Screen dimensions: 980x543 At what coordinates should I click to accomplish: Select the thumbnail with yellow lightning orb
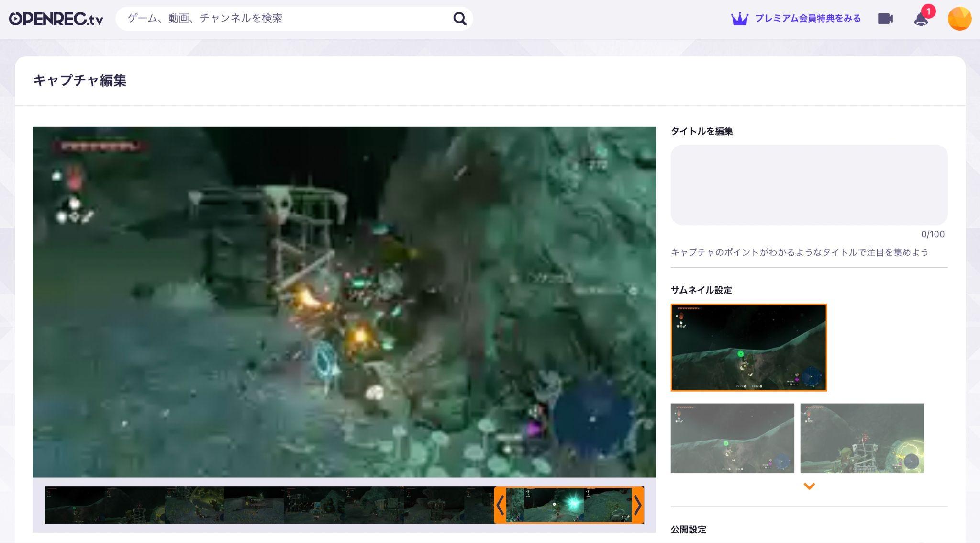[x=862, y=438]
